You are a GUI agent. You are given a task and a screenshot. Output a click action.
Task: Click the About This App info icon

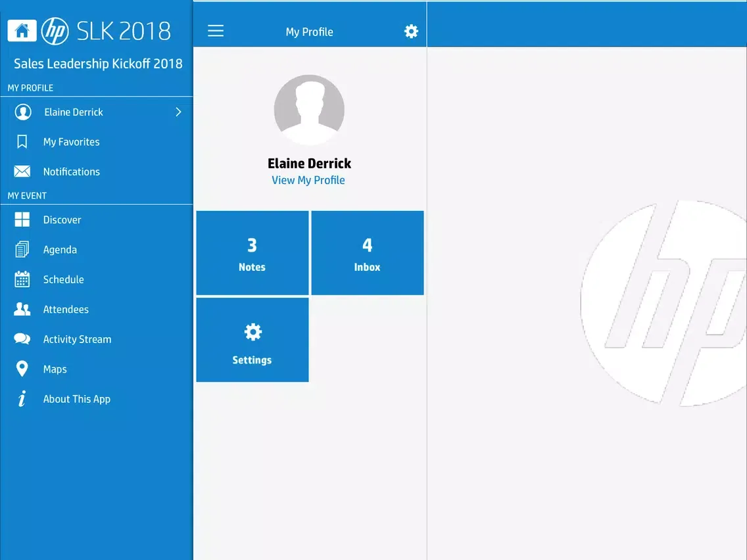22,398
